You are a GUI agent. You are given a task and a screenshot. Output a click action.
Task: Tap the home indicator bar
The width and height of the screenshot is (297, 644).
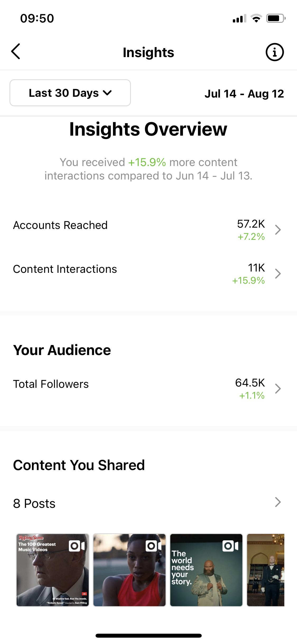(x=148, y=636)
